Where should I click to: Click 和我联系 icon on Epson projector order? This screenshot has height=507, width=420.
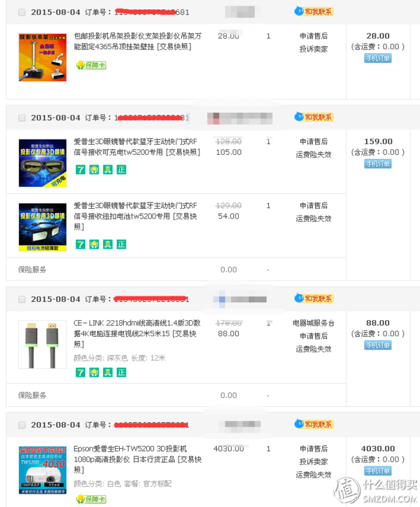pyautogui.click(x=314, y=424)
